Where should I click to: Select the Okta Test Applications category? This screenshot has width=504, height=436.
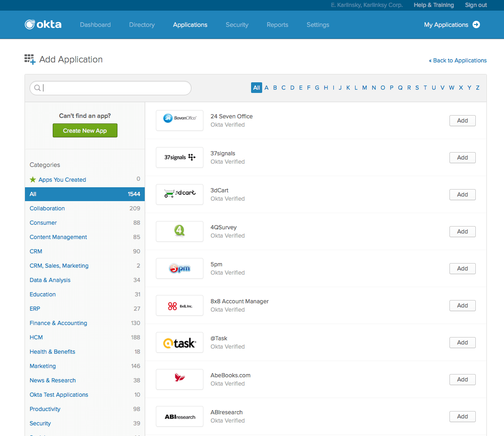[x=85, y=394]
